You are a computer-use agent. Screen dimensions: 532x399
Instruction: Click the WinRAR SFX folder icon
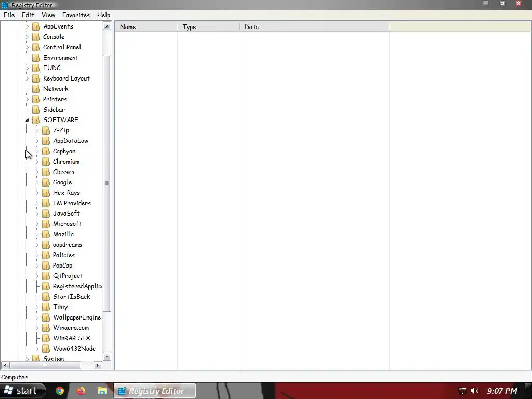[x=46, y=338]
